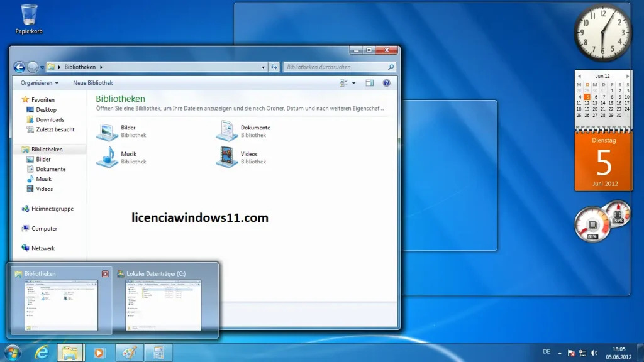Open recent locations dropdown next to forward arrow
Image resolution: width=644 pixels, height=362 pixels.
click(42, 67)
